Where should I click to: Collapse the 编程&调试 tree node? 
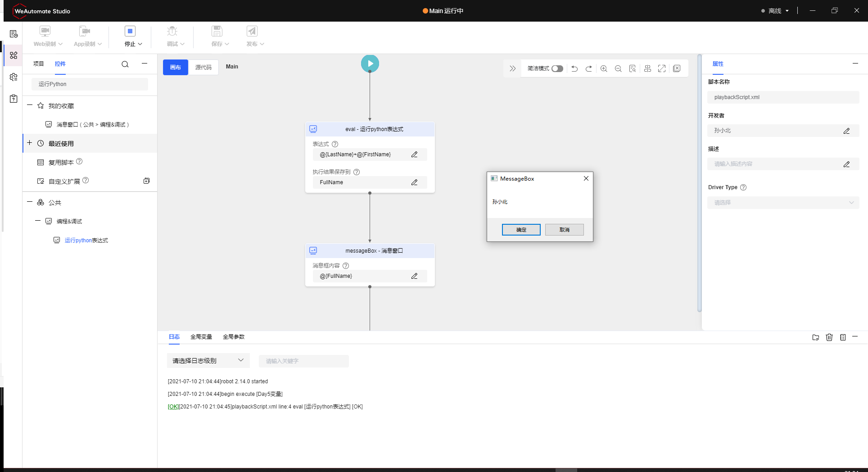tap(38, 221)
